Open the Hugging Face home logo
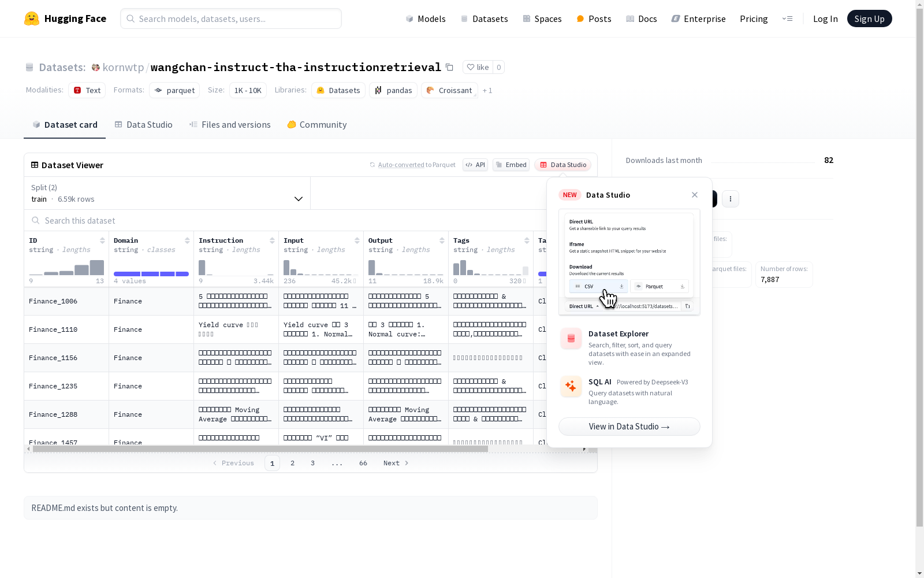The height and width of the screenshot is (578, 924). coord(65,18)
